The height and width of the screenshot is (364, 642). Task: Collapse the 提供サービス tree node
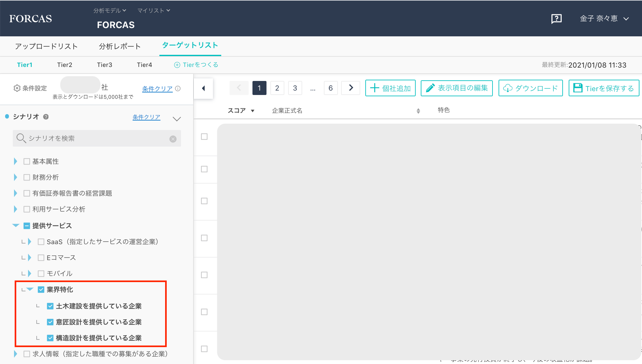click(x=16, y=226)
